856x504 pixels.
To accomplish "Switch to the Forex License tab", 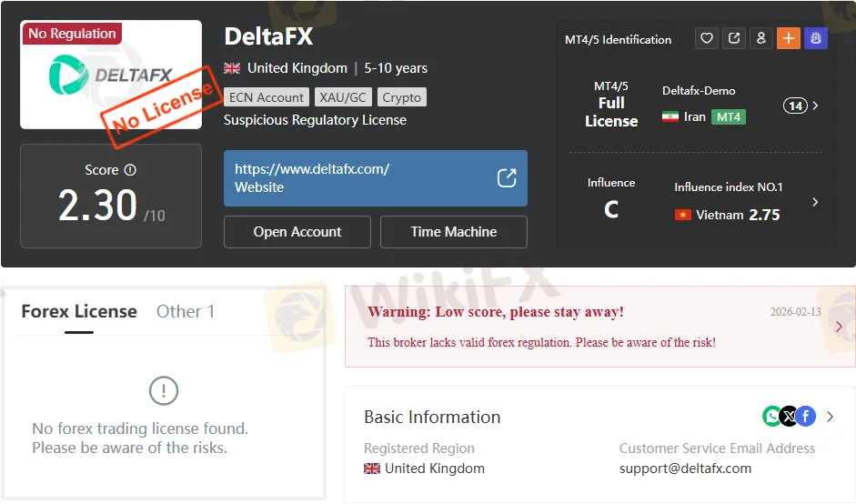I will (79, 311).
